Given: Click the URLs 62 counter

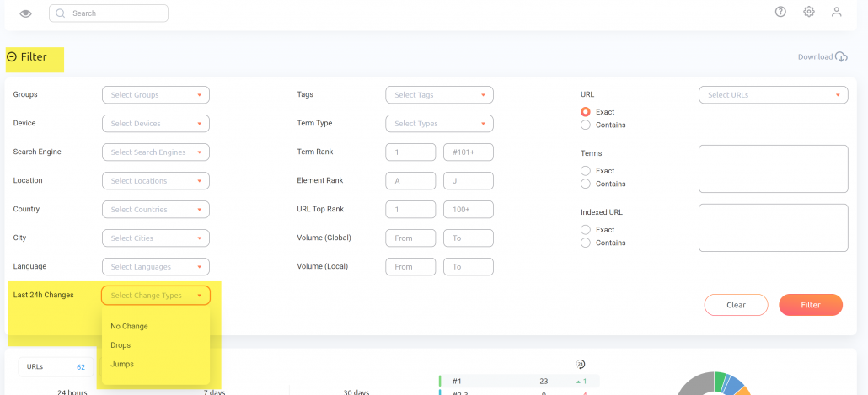Looking at the screenshot, I should coord(54,367).
